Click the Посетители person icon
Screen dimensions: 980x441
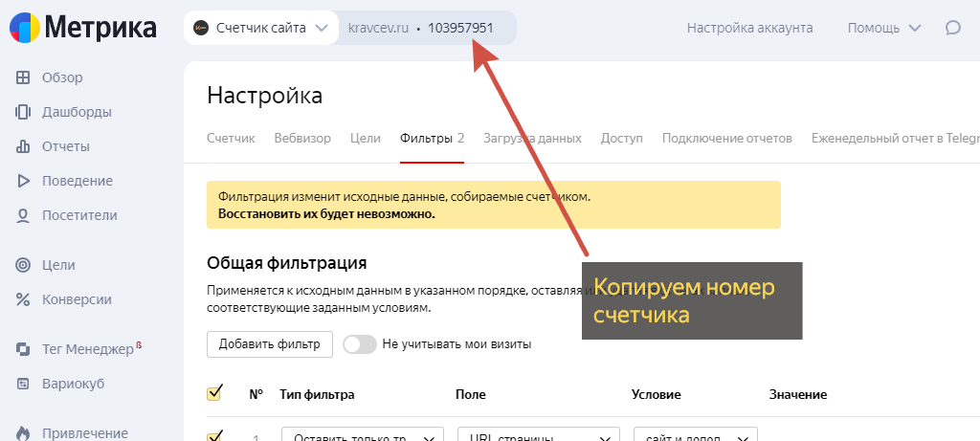(x=23, y=215)
